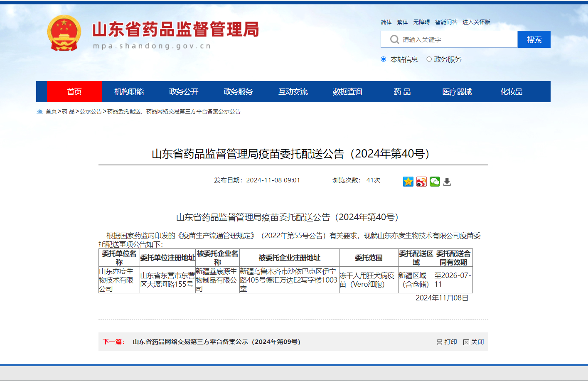Click the print (打印) icon at the bottom
This screenshot has height=381, width=588.
pyautogui.click(x=447, y=342)
